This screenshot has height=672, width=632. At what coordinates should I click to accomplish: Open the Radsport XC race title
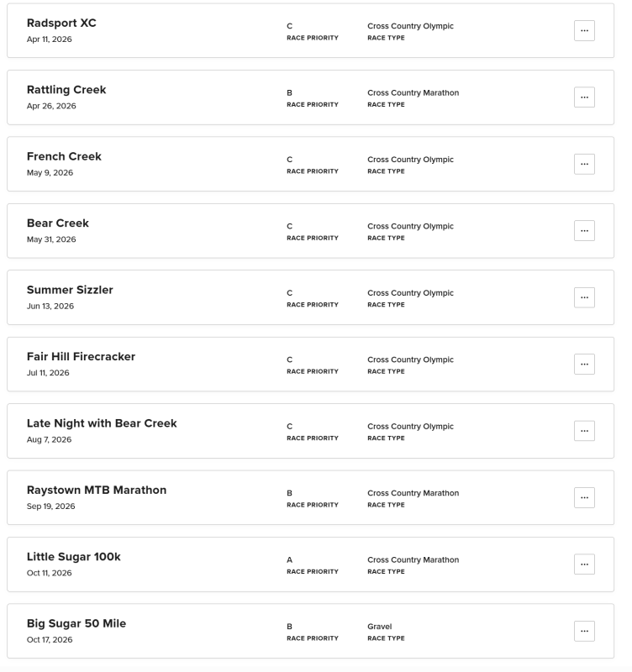click(x=61, y=24)
